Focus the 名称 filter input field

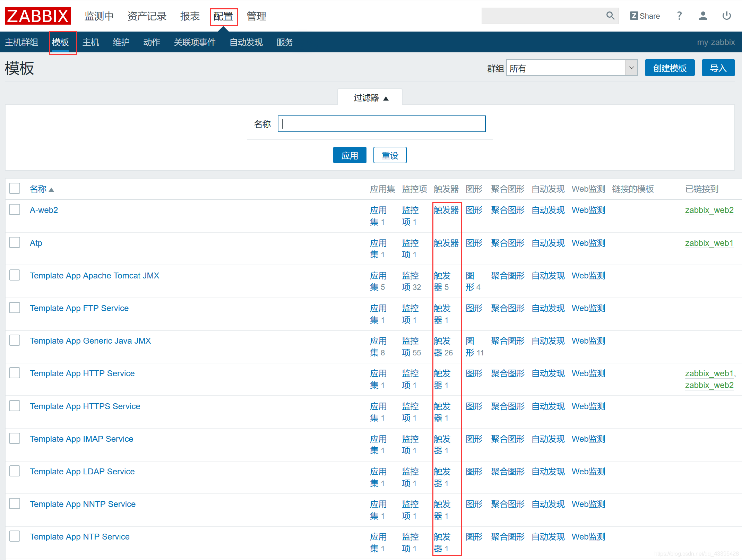tap(381, 124)
